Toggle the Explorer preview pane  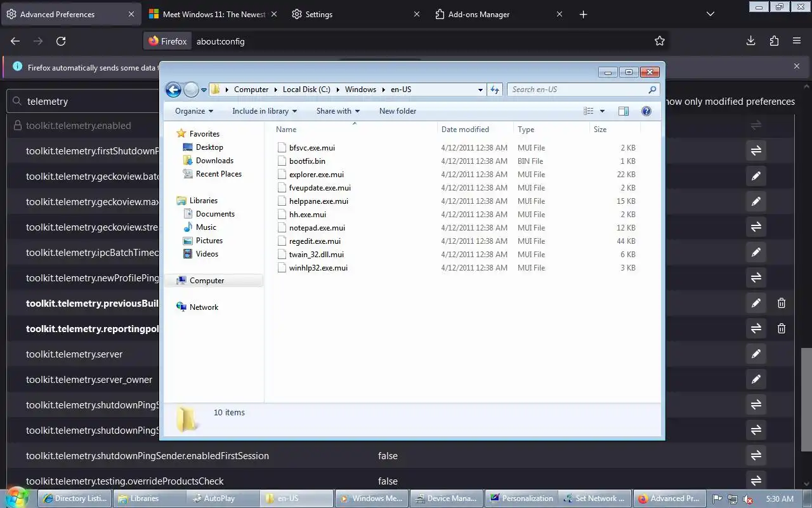point(624,111)
